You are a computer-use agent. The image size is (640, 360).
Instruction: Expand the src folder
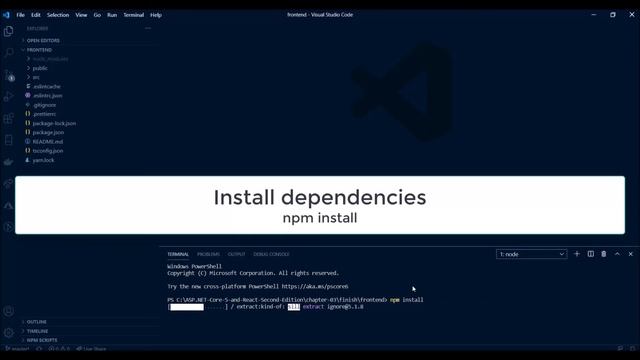point(36,78)
